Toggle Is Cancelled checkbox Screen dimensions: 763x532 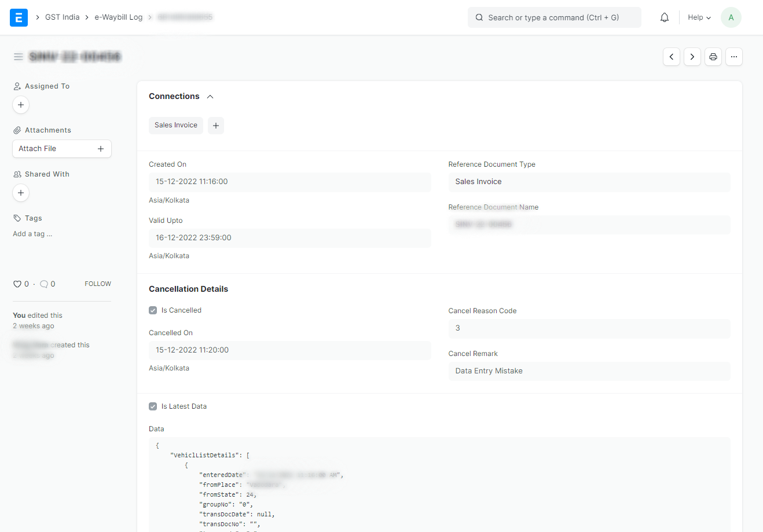pyautogui.click(x=153, y=310)
